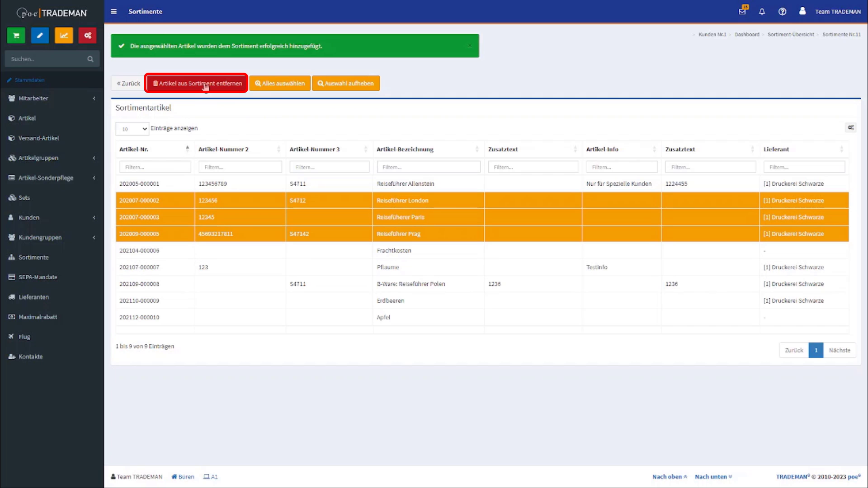868x488 pixels.
Task: Open table column settings gear icon
Action: [x=851, y=128]
